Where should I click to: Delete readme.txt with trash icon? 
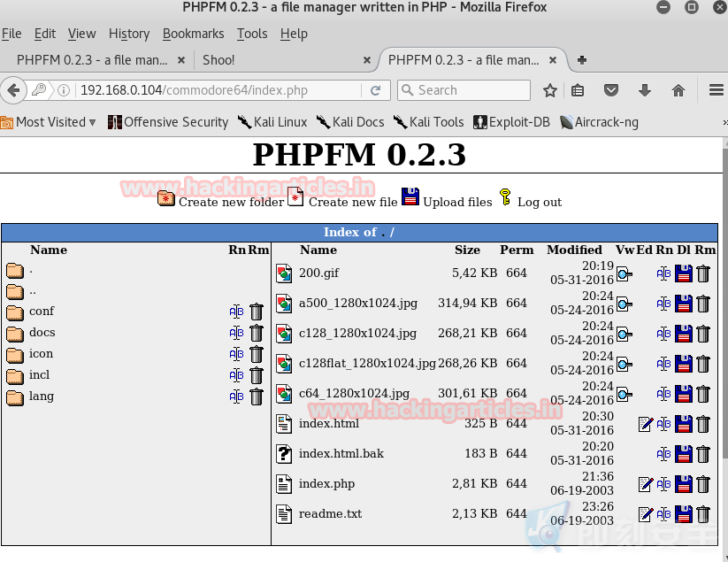click(703, 514)
